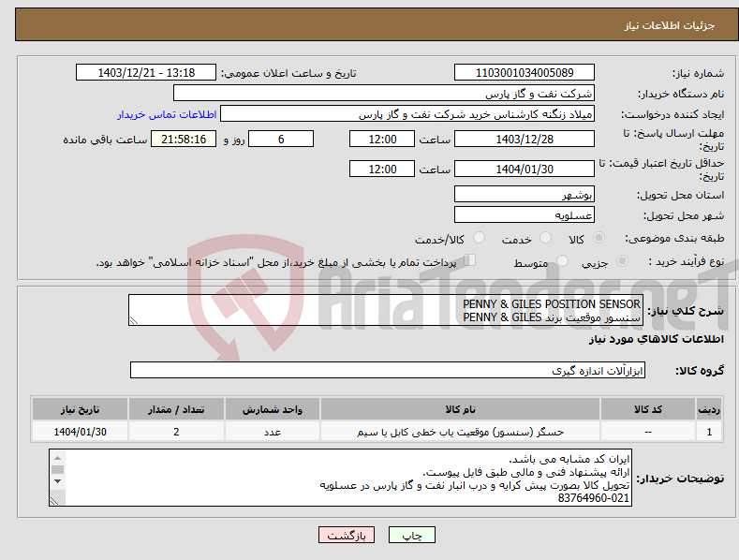
Task: Click the شرح کلی نیاز label
Action: coord(686,311)
